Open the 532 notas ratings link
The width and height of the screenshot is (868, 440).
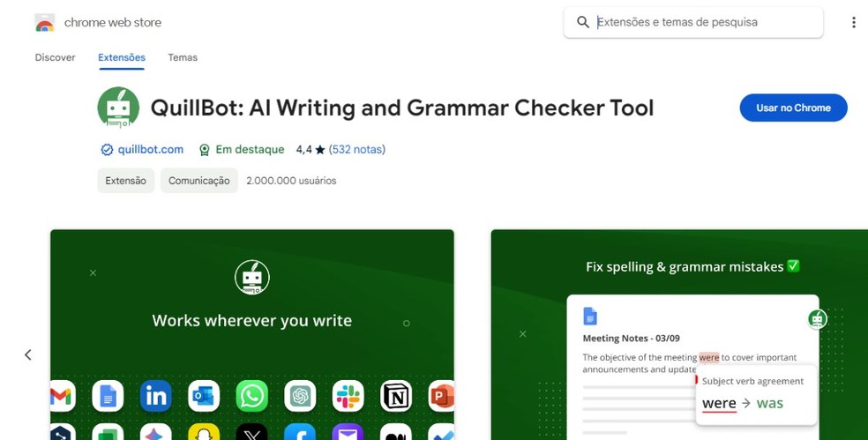click(357, 149)
